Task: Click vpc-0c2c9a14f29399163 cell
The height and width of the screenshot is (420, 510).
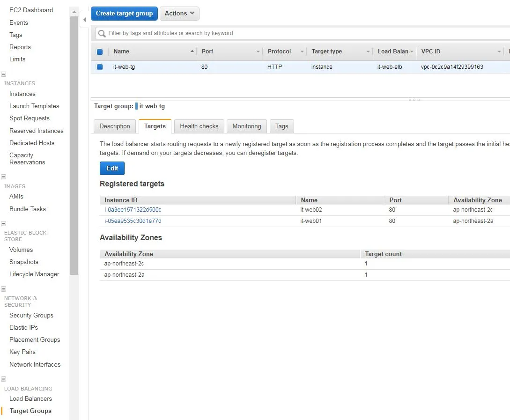Action: click(x=452, y=67)
